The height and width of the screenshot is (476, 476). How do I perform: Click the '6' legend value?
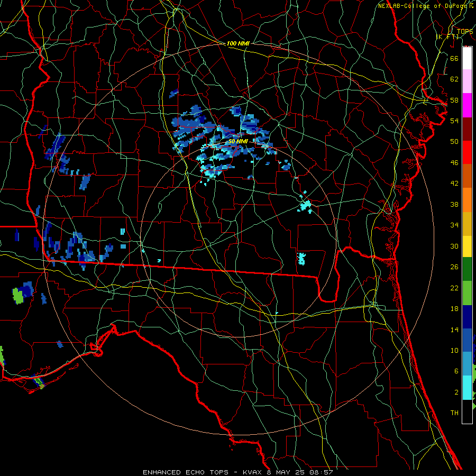[456, 371]
